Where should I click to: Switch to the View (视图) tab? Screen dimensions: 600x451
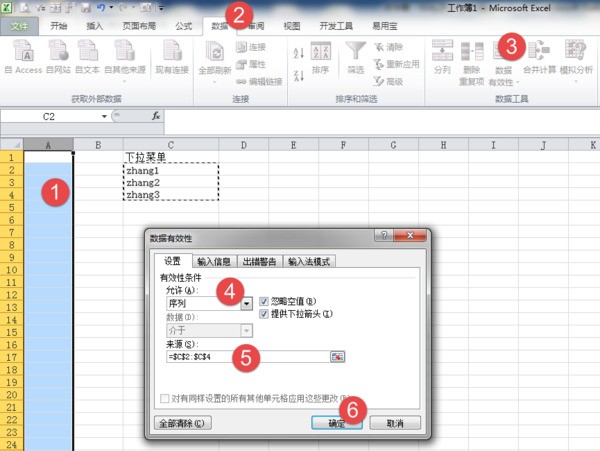point(292,26)
